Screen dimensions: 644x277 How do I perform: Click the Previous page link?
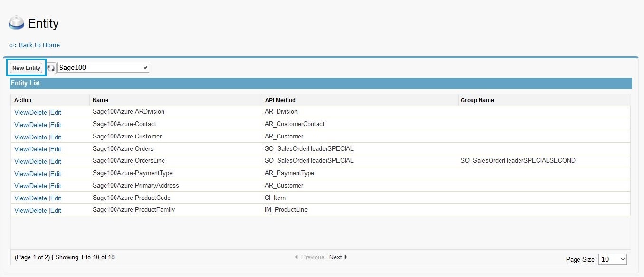(x=309, y=257)
